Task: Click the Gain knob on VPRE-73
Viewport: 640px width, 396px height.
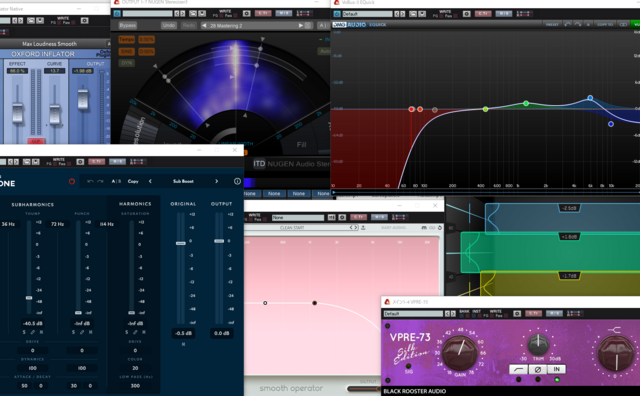Action: tap(460, 353)
